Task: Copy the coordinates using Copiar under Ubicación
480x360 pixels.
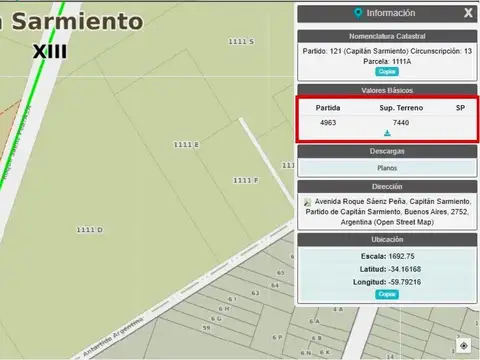Action: (387, 294)
